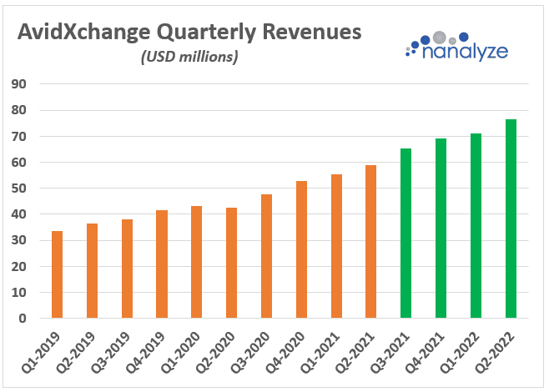The image size is (549, 392).
Task: Click the Q3-2021 axis label
Action: (x=390, y=352)
